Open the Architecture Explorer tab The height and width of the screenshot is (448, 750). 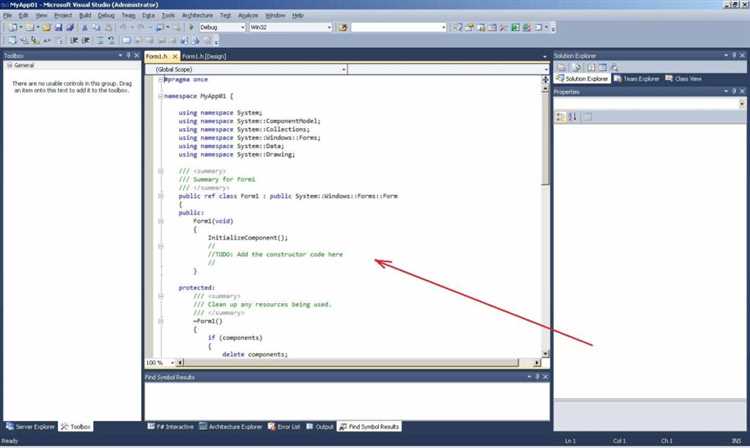tap(230, 426)
